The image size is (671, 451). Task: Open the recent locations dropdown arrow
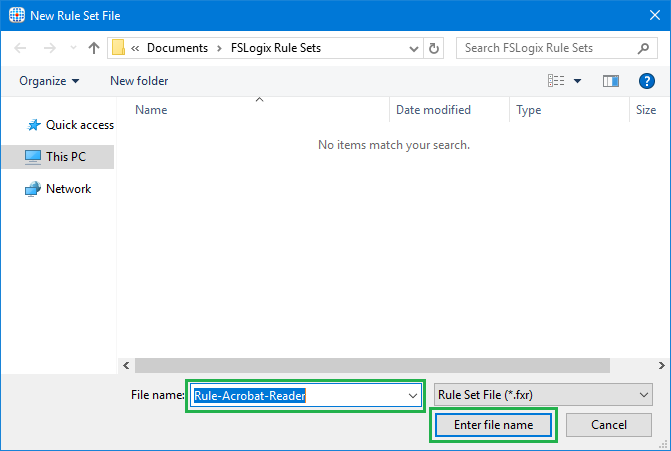(73, 47)
